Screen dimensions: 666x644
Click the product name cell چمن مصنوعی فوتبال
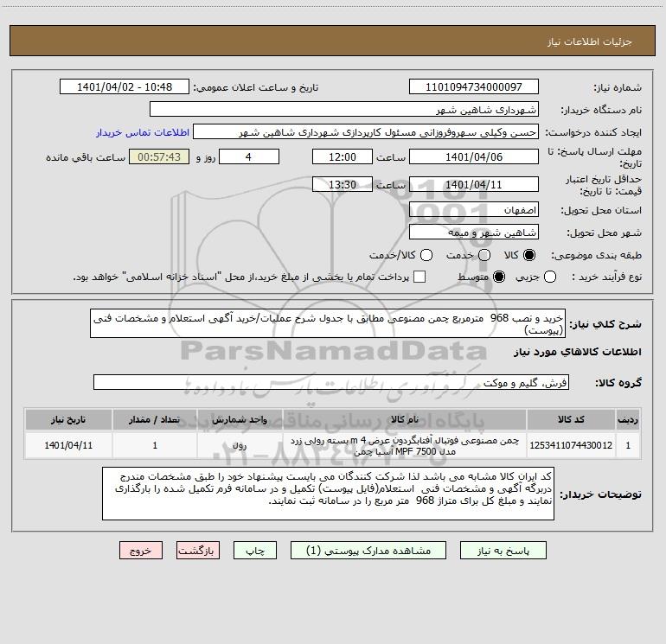click(405, 445)
